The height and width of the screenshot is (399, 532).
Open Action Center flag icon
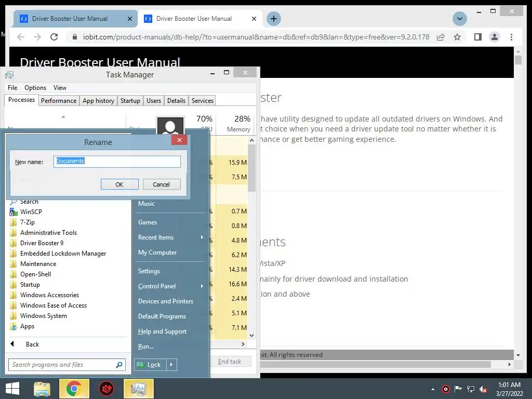tap(458, 389)
